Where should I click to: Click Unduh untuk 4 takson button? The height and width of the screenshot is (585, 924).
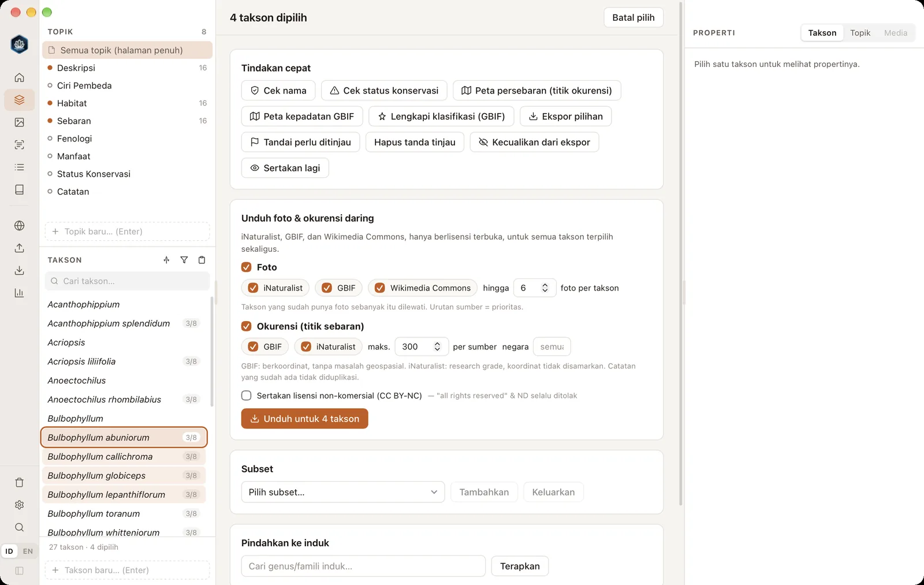304,419
